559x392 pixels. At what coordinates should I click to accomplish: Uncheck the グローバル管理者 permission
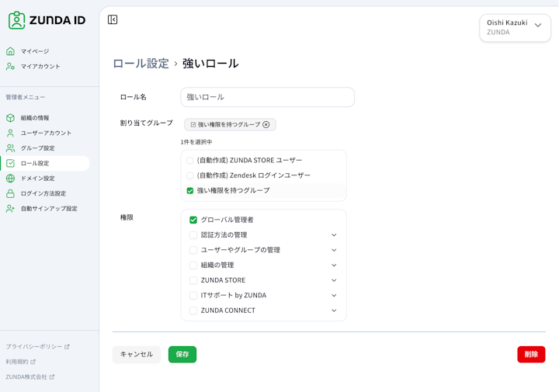coord(193,220)
